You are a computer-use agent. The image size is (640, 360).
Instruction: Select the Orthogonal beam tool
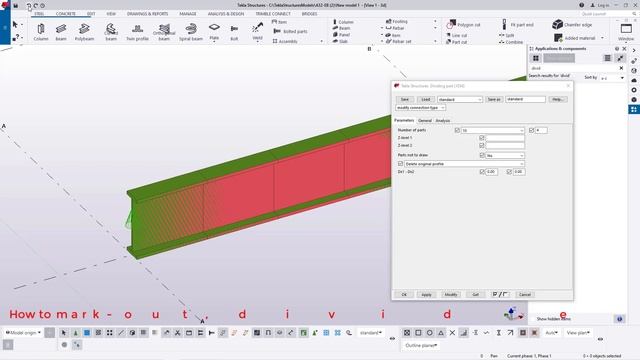point(164,32)
